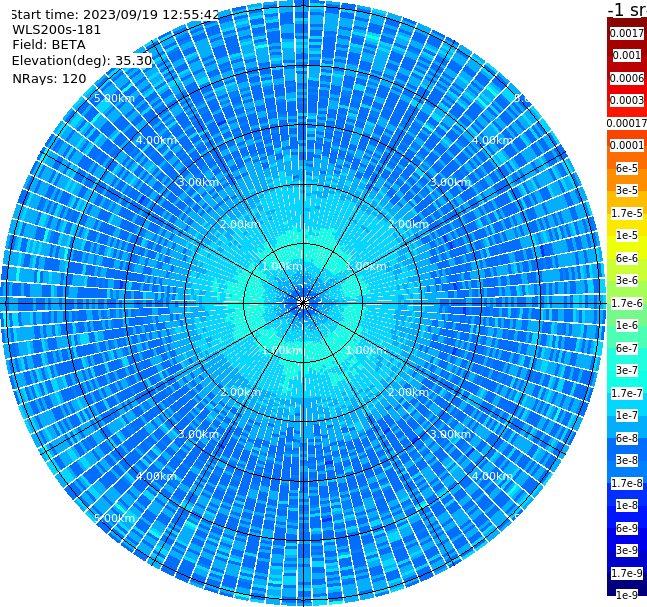Click the '-1 sr' colorbar unit title
Image resolution: width=647 pixels, height=607 pixels.
[x=627, y=9]
